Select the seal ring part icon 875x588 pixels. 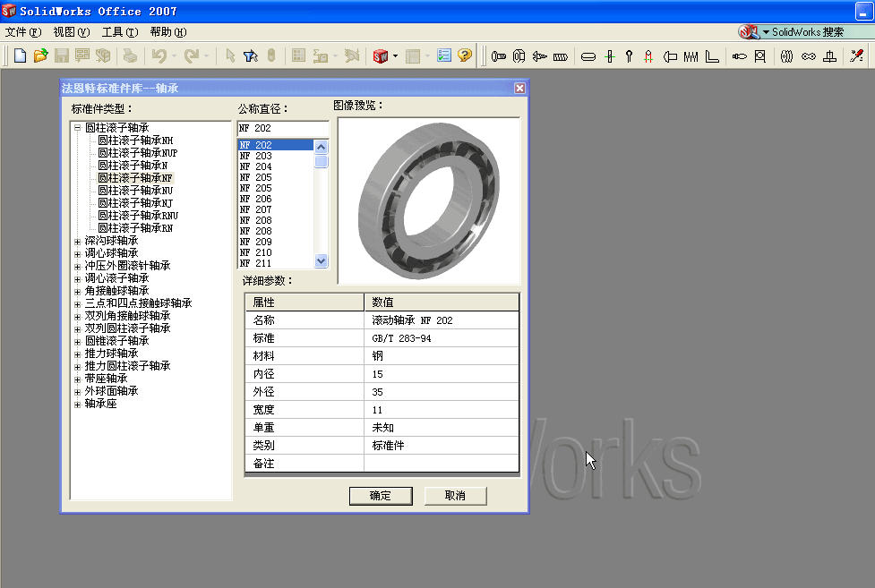pos(787,56)
